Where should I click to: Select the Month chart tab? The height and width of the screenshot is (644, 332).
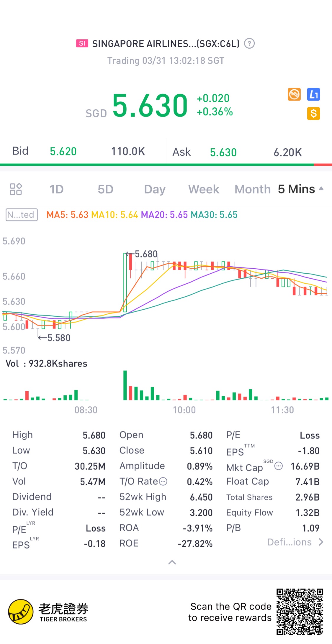click(253, 189)
